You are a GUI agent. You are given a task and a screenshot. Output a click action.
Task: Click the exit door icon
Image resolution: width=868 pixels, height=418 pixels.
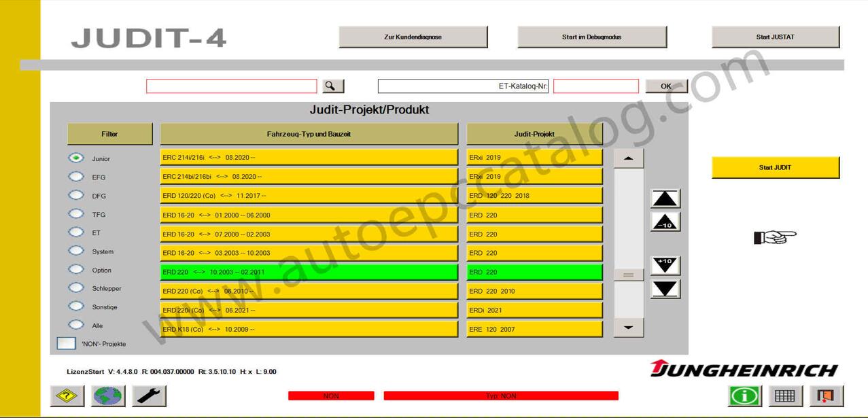827,396
